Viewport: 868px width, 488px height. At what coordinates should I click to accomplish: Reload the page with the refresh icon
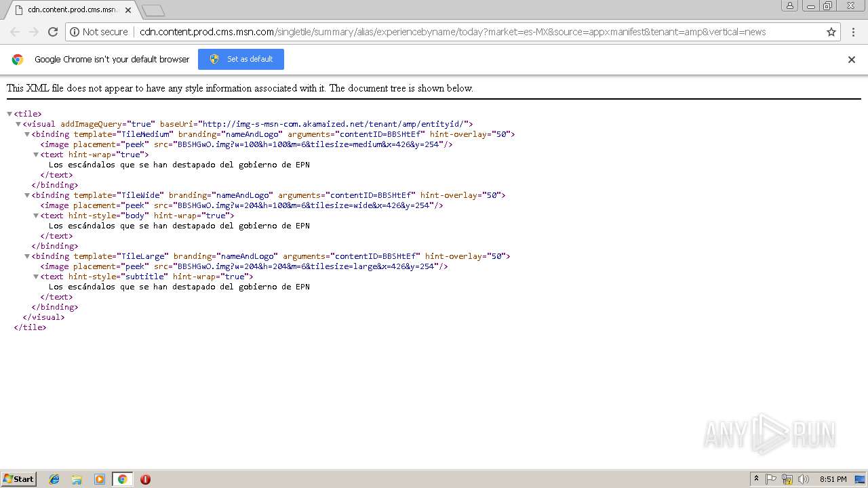(x=53, y=32)
